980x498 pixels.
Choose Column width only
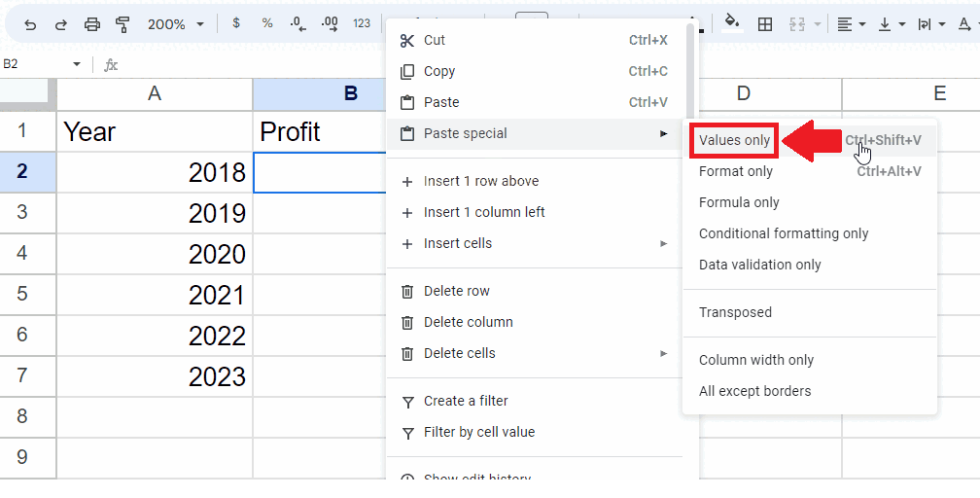point(810,360)
